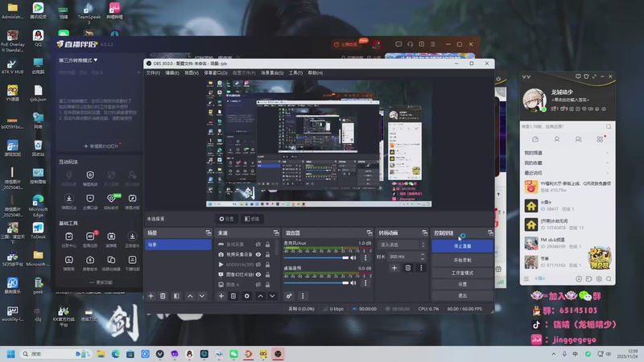644x362 pixels.
Task: Mute the 桌面音频 speaker icon
Action: tap(353, 283)
